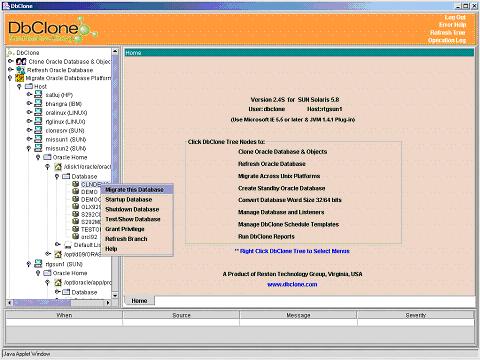Click the Log Out link
This screenshot has width=480, height=361.
tap(455, 17)
